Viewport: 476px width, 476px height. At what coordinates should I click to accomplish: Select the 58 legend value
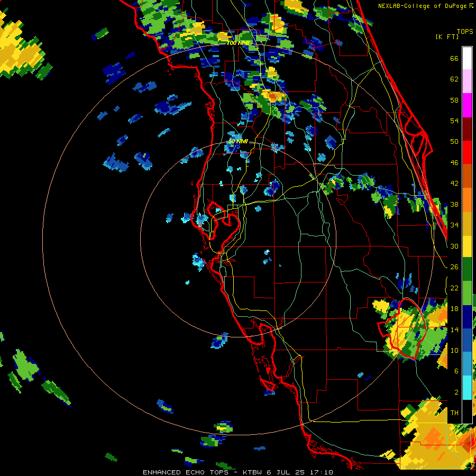(454, 100)
